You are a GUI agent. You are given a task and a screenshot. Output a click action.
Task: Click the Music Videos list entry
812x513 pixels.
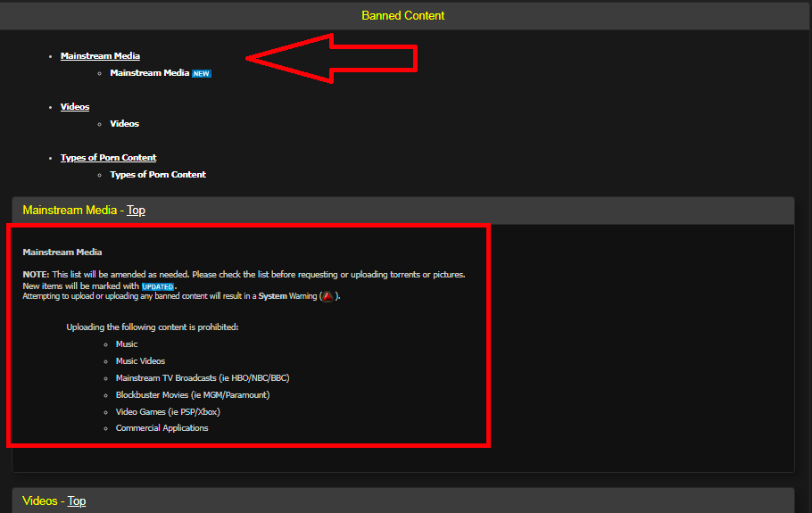[140, 361]
